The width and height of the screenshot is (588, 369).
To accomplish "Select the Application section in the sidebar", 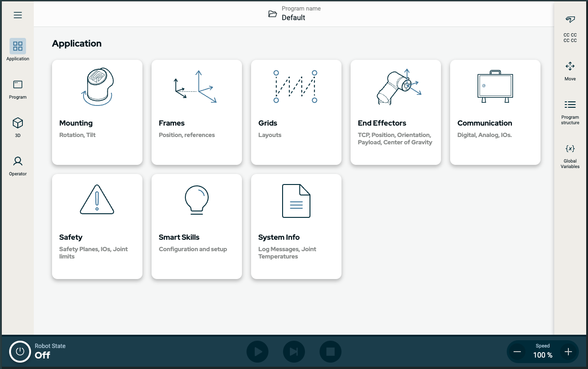I will [17, 49].
